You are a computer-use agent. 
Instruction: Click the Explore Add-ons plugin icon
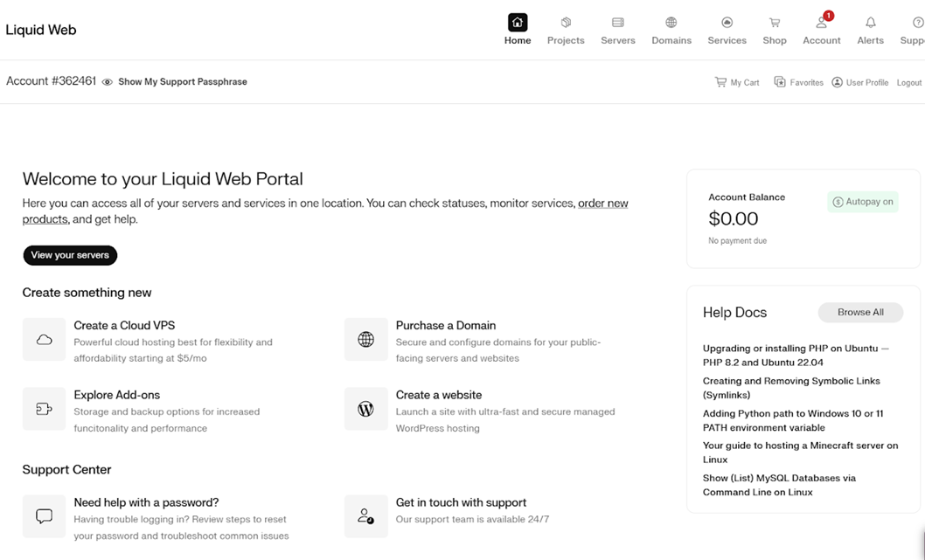click(x=44, y=409)
